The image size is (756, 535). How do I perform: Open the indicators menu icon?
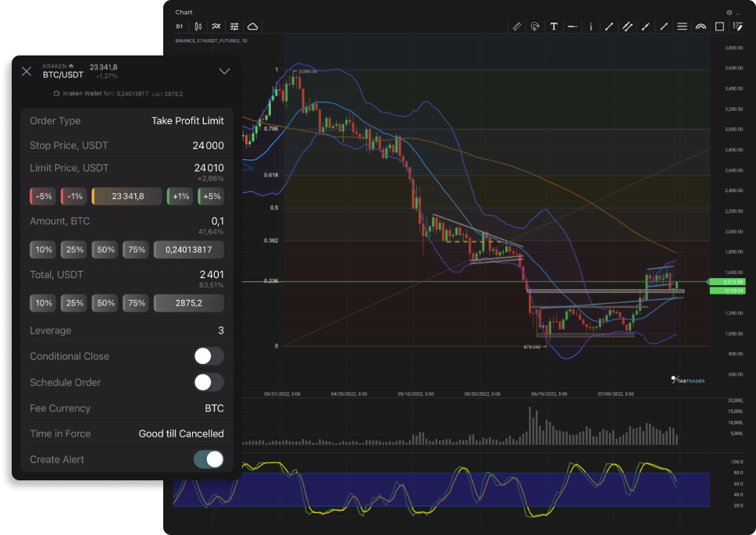pyautogui.click(x=216, y=27)
